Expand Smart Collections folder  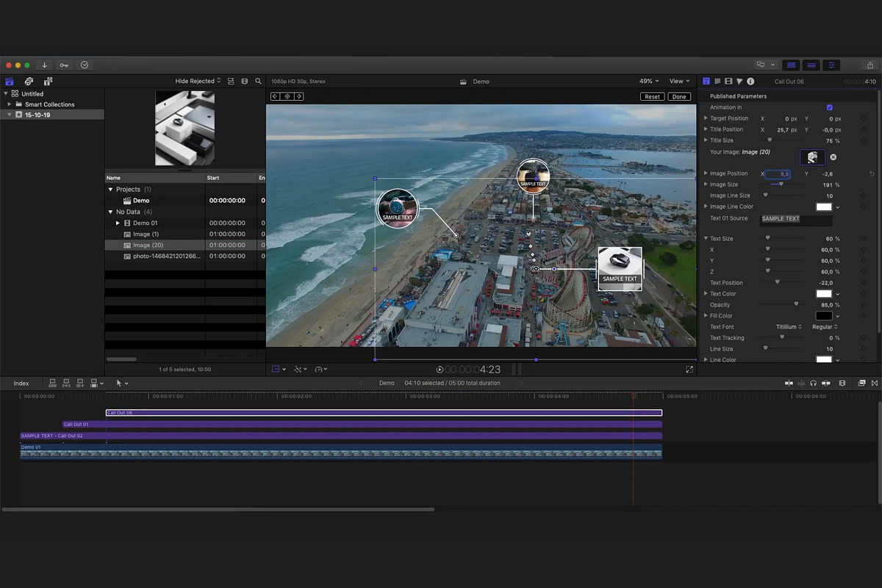[9, 104]
